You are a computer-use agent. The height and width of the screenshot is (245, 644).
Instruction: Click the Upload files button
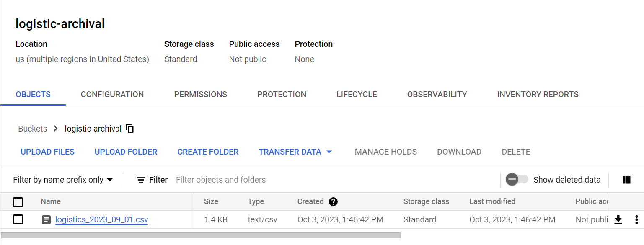pyautogui.click(x=47, y=152)
